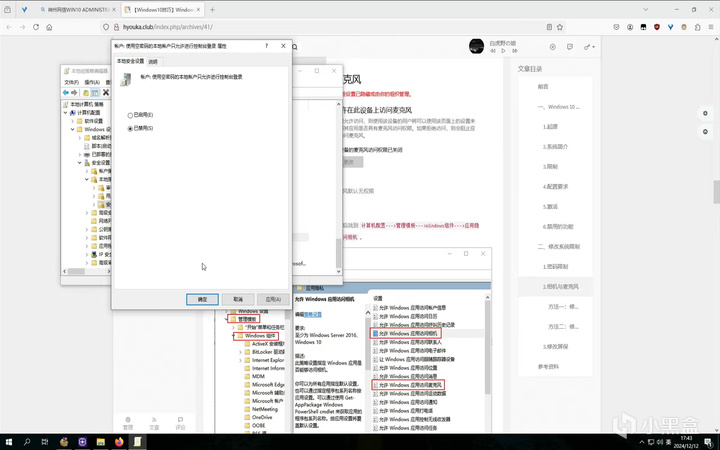Viewport: 720px width, 450px height.
Task: Click the URL address bar
Action: (331, 27)
